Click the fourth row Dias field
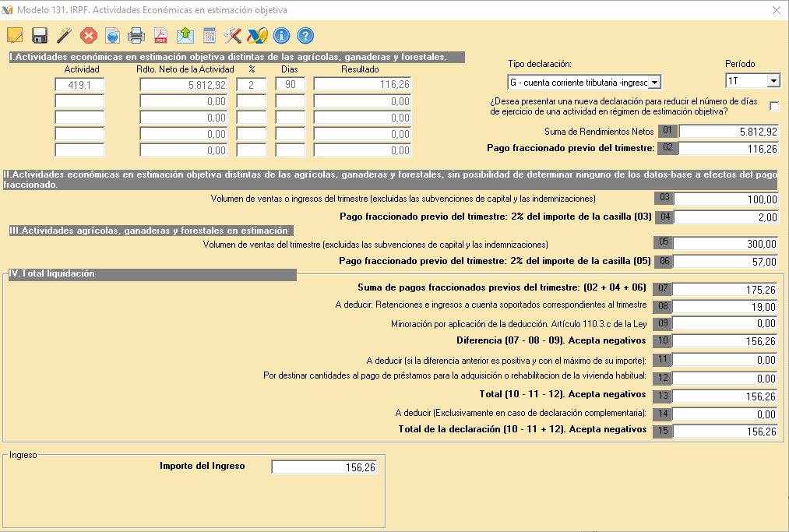789x532 pixels. (x=291, y=134)
